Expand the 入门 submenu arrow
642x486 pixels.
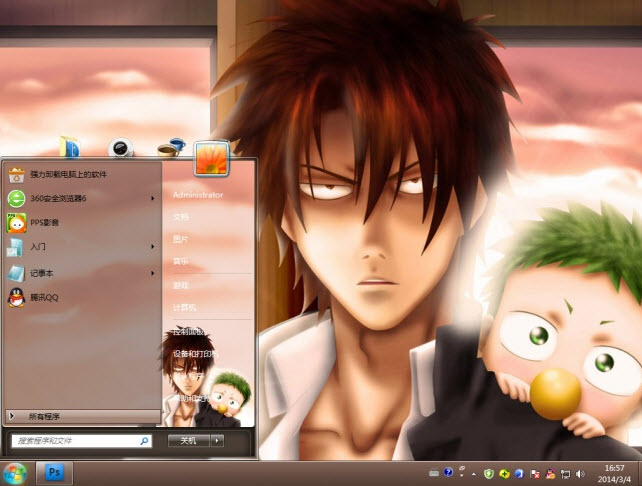pos(153,247)
